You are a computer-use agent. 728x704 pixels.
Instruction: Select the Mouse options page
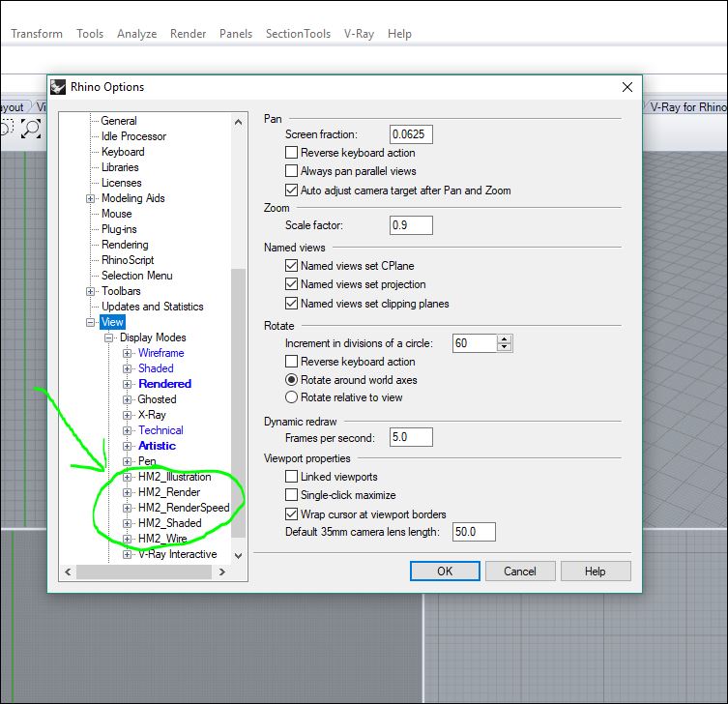click(117, 214)
